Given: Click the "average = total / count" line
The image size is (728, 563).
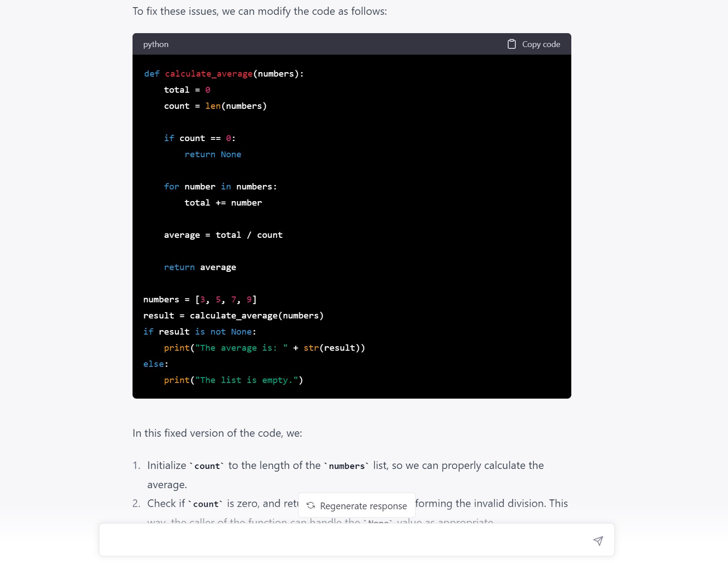Looking at the screenshot, I should pos(223,235).
